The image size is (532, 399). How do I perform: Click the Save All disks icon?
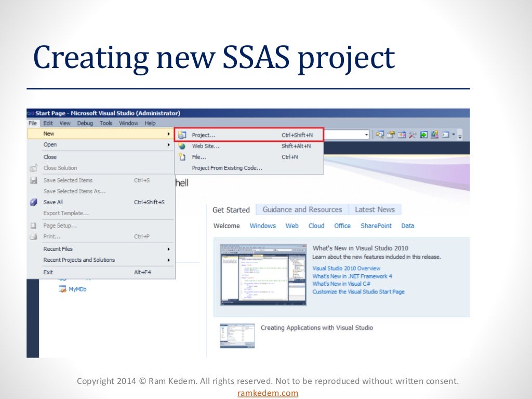click(x=33, y=202)
